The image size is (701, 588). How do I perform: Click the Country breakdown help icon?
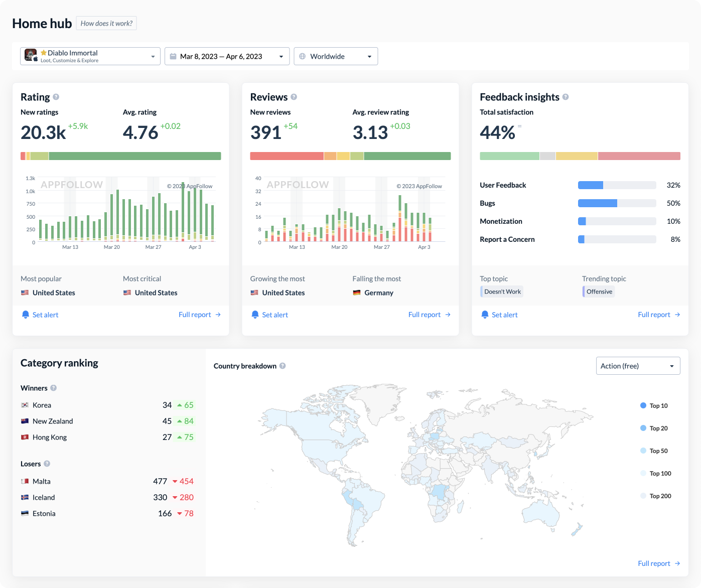tap(283, 366)
